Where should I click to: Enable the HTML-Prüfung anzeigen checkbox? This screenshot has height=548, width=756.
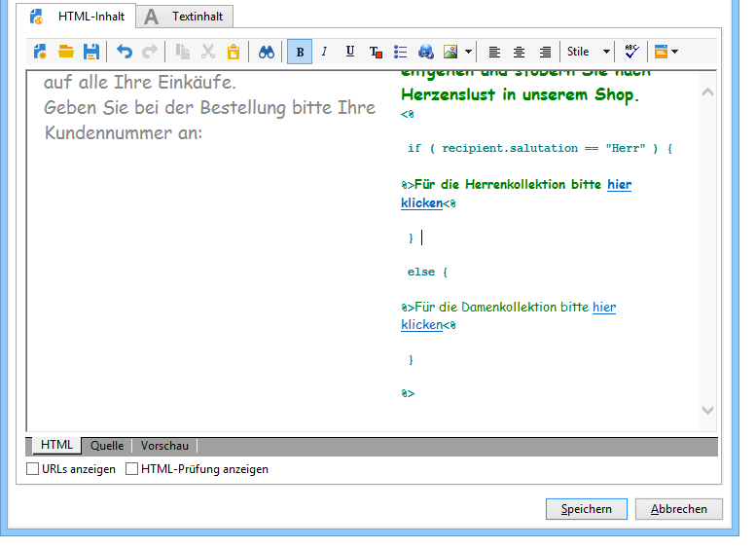click(x=131, y=469)
